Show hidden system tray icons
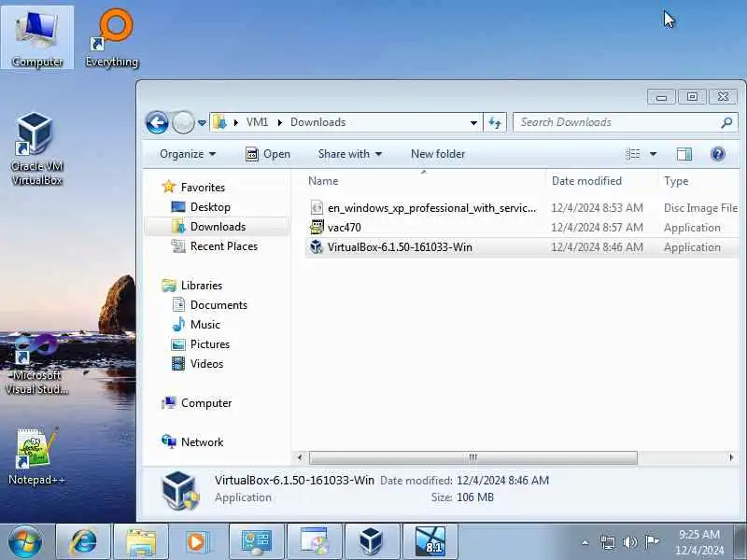Screen dimensions: 747x560 (x=585, y=542)
